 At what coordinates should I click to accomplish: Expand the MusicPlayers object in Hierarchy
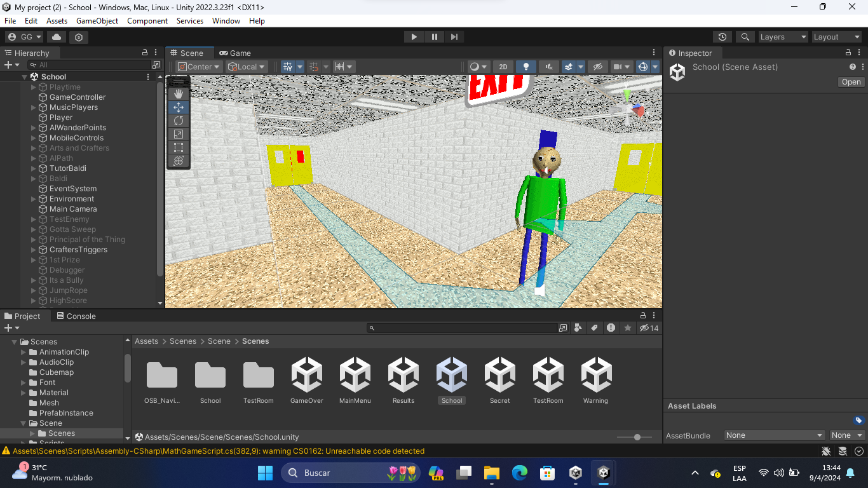(x=34, y=107)
